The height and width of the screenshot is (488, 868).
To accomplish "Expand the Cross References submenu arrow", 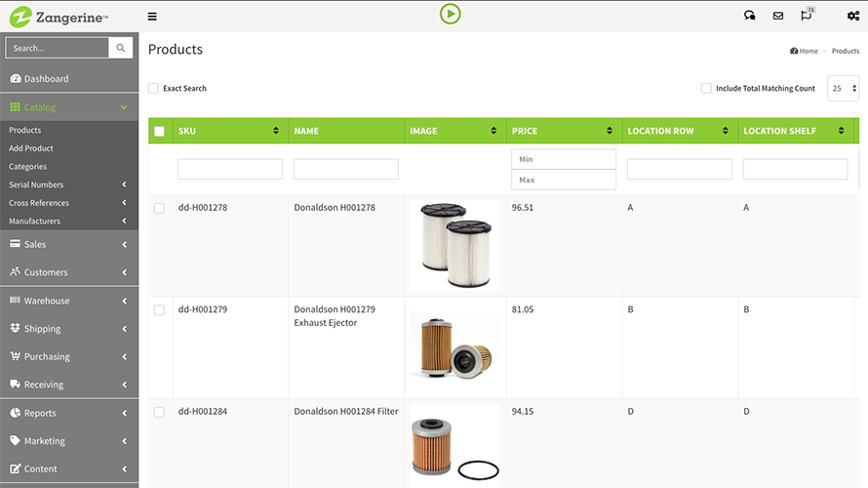I will click(x=124, y=203).
